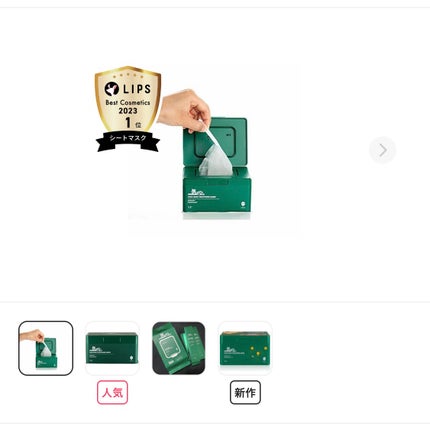The height and width of the screenshot is (430, 430).
Task: Select the closed green box thumbnail
Action: [112, 348]
